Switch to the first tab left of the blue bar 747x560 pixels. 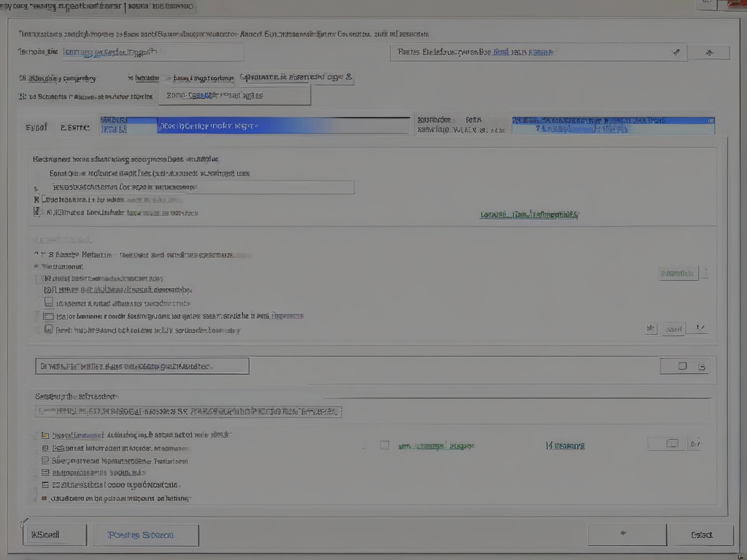pos(36,127)
